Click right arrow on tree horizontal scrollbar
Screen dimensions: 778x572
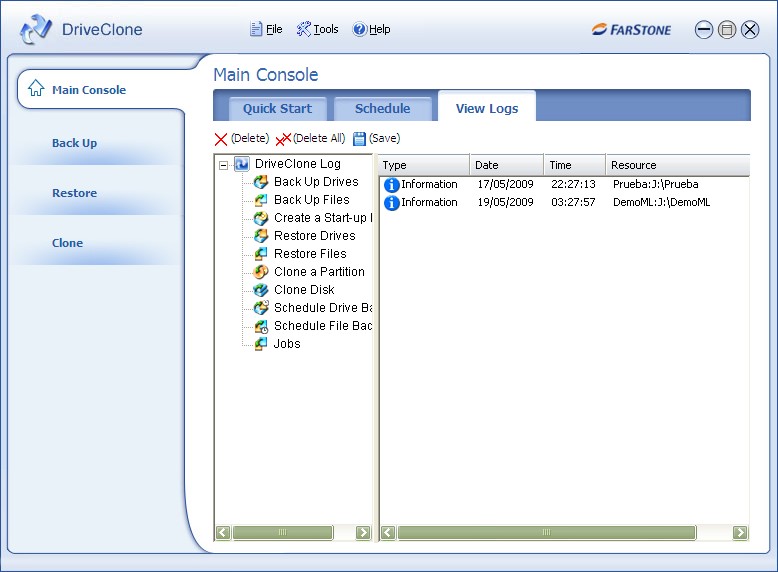(364, 533)
